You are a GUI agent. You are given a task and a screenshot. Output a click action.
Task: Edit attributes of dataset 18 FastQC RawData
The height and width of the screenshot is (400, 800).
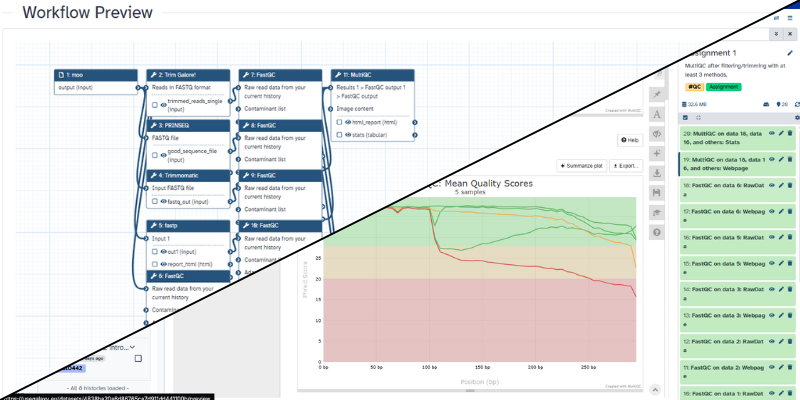pos(780,185)
